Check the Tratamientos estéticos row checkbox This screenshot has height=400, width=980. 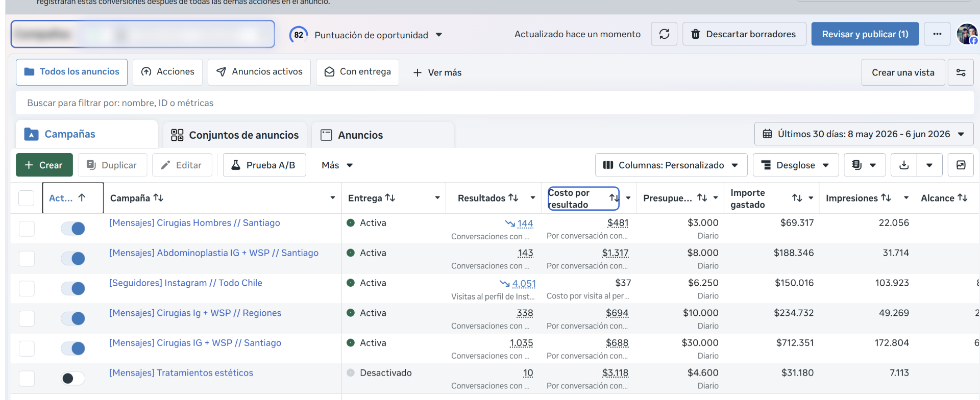click(x=27, y=379)
